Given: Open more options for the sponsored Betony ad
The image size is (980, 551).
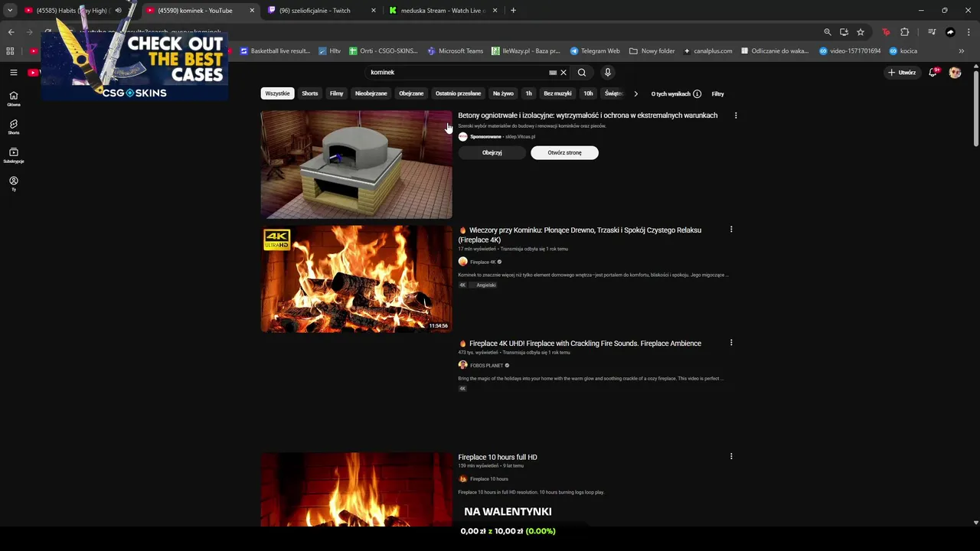Looking at the screenshot, I should [x=736, y=116].
